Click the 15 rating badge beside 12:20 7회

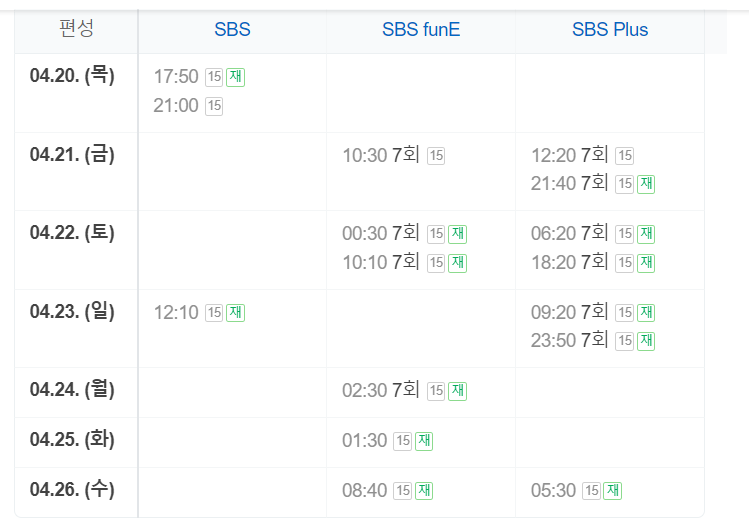coord(624,156)
